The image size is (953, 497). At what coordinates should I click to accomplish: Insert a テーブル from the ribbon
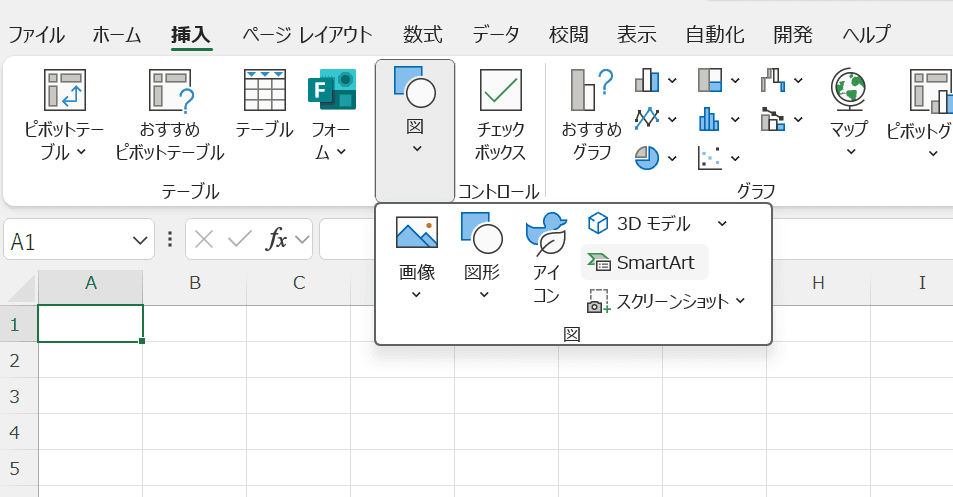pos(264,105)
